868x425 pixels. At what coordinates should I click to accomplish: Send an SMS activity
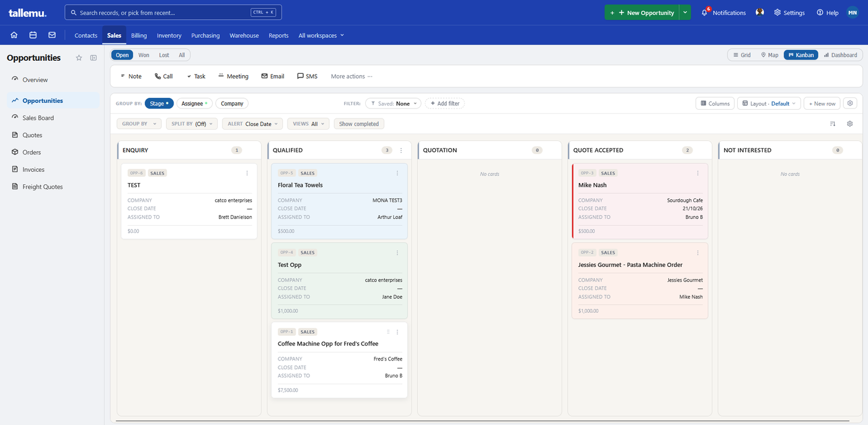coord(308,76)
